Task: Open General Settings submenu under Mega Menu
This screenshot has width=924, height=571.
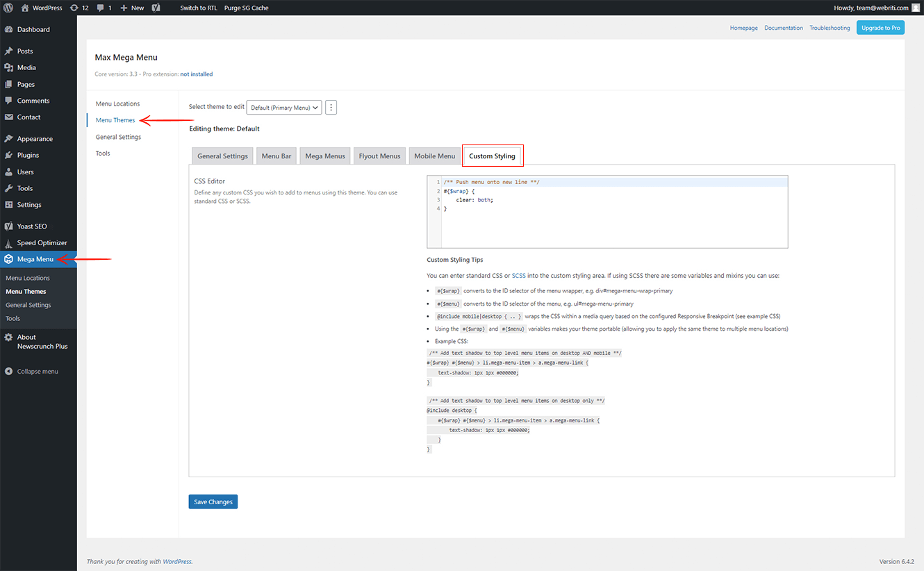Action: pyautogui.click(x=28, y=305)
